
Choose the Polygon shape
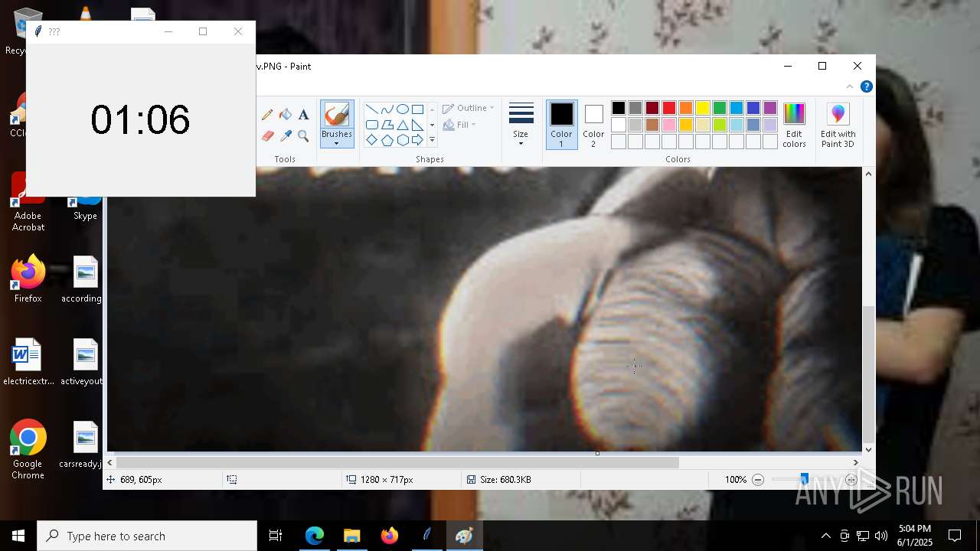[387, 125]
